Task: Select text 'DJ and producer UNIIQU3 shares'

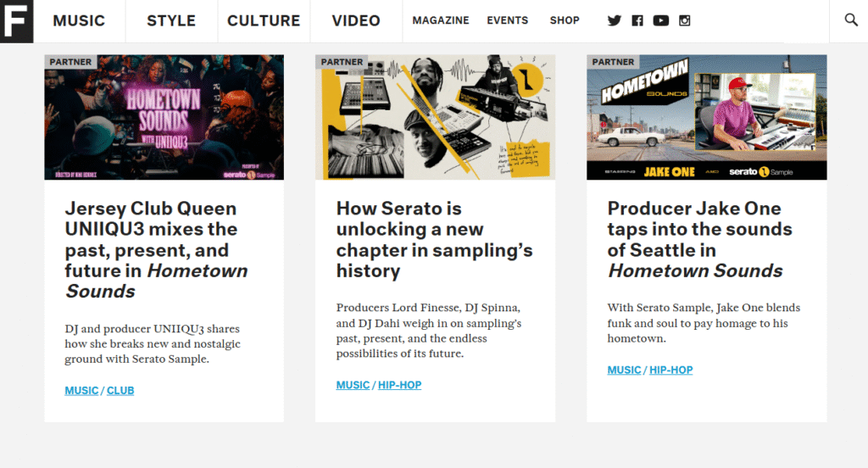Action: 153,329
